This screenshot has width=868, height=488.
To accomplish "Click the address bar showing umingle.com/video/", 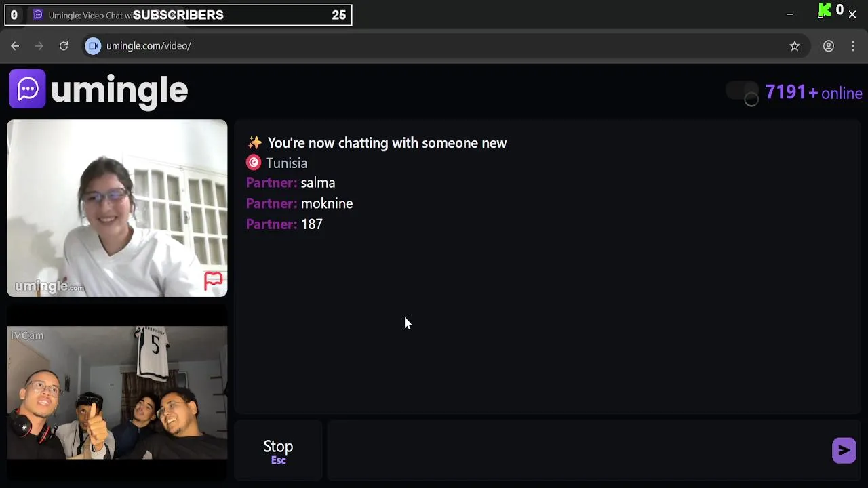I will (434, 46).
